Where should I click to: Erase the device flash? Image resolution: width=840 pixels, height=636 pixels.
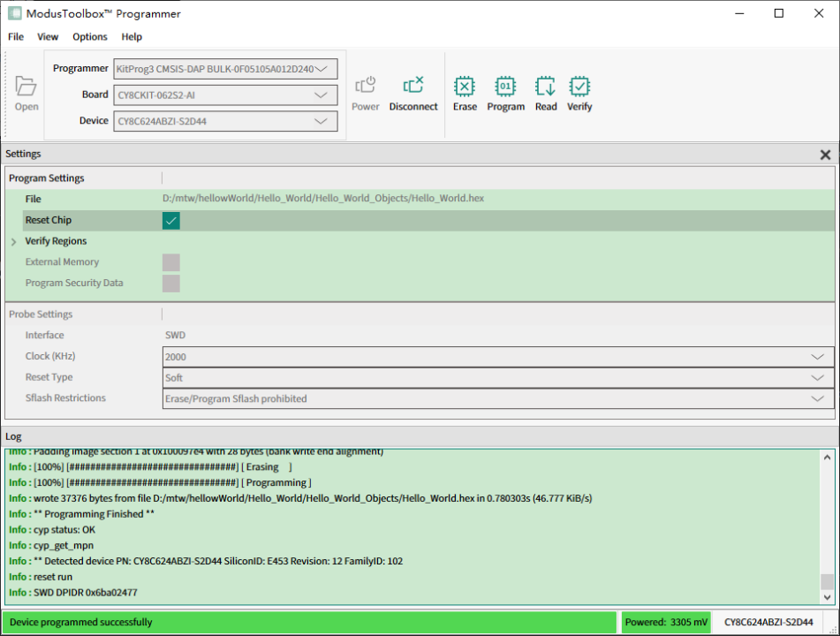click(465, 94)
